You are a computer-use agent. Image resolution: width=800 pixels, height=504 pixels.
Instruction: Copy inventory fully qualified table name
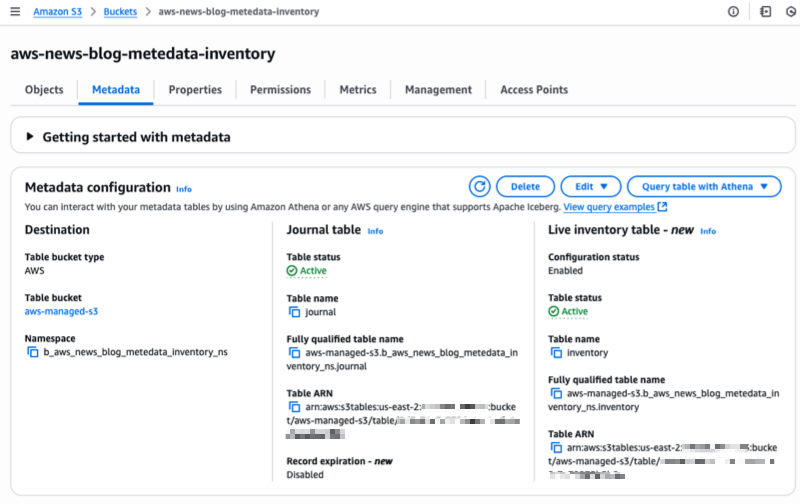click(556, 393)
